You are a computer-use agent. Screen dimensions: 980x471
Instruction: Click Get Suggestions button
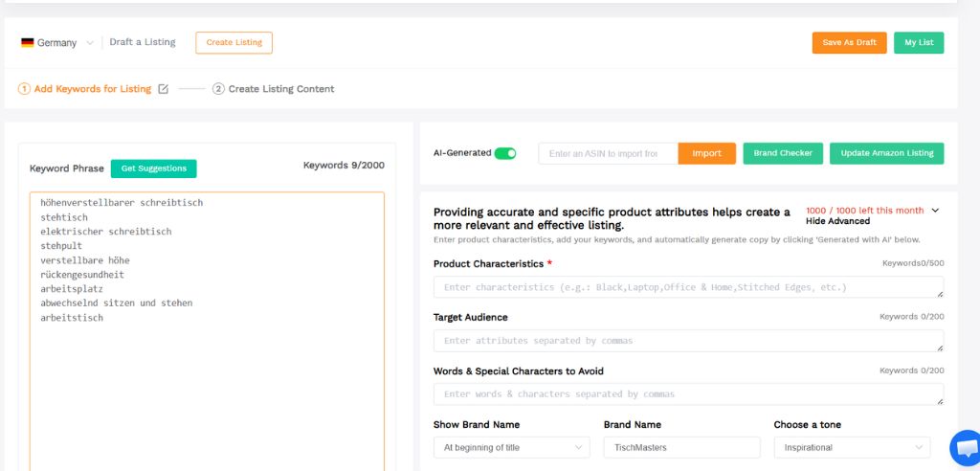[x=154, y=168]
